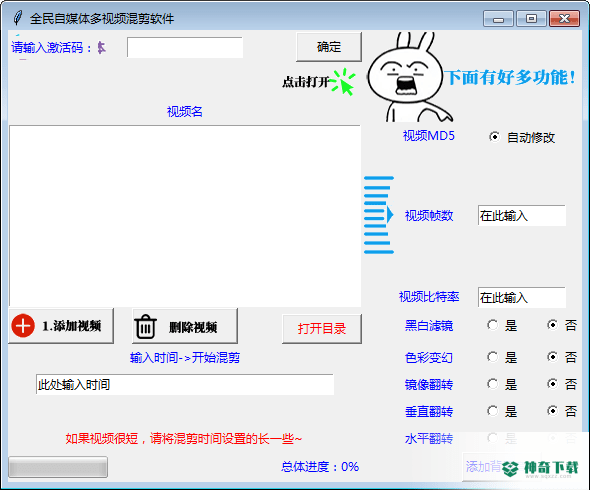
Task: Select 否 for 色彩变幻
Action: (x=552, y=356)
